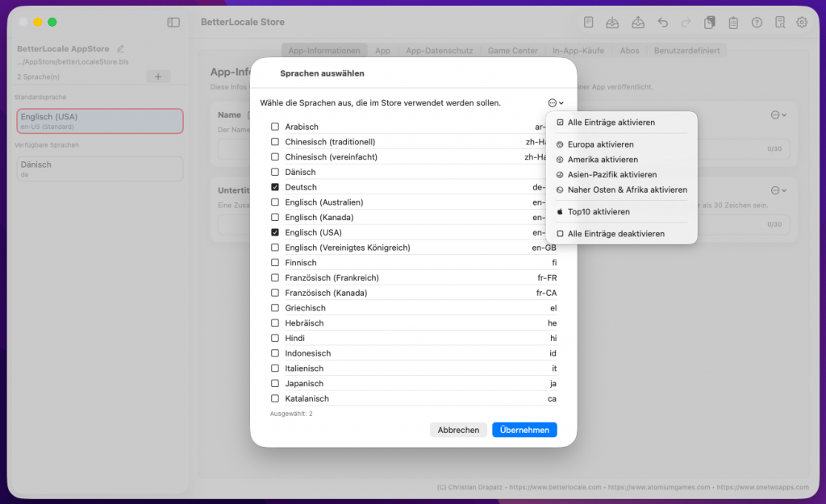
Task: Select Top10 aktivieren menu entry
Action: click(599, 212)
